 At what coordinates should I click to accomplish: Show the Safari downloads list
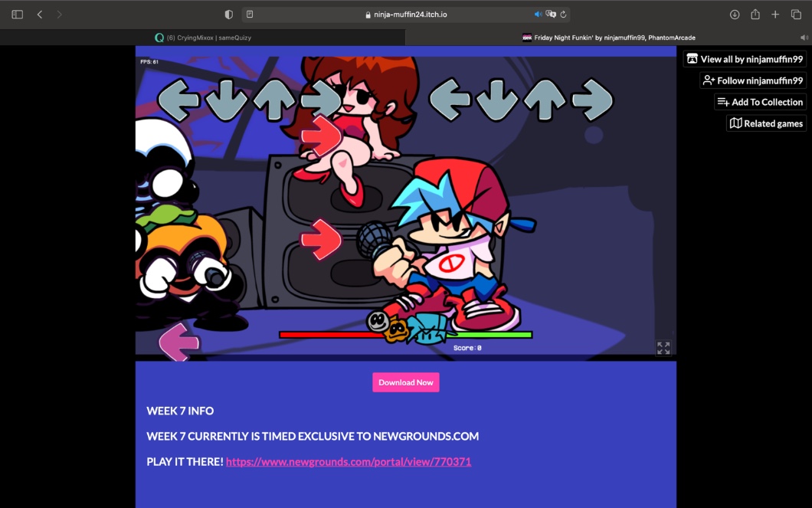click(734, 15)
